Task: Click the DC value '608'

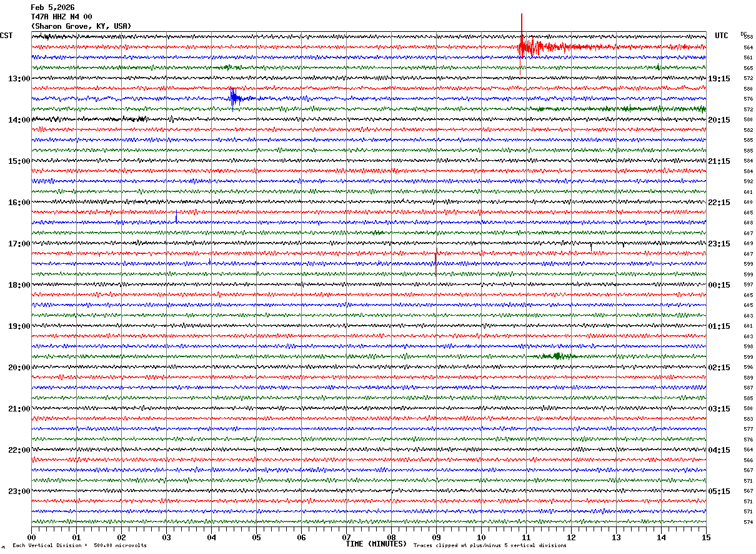Action: [x=748, y=223]
